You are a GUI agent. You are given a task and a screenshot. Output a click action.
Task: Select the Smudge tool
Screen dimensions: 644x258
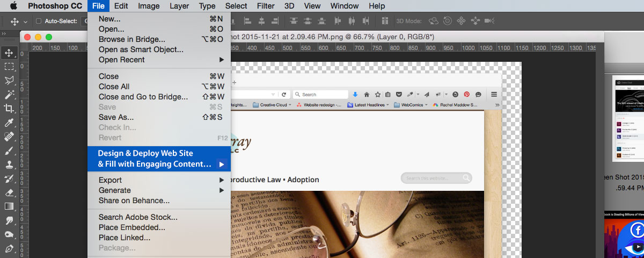click(9, 220)
